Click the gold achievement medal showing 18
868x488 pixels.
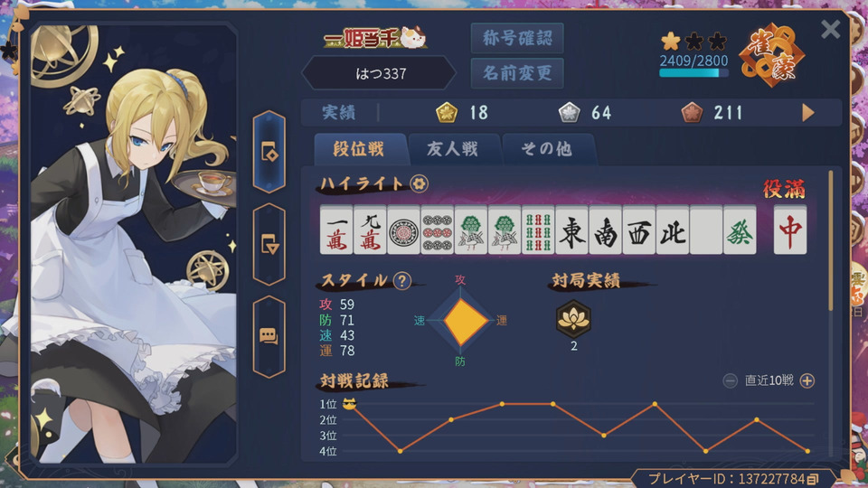[x=446, y=112]
